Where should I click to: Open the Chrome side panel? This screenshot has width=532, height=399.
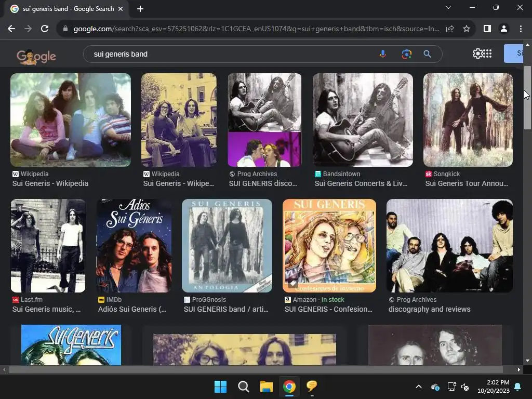tap(487, 29)
